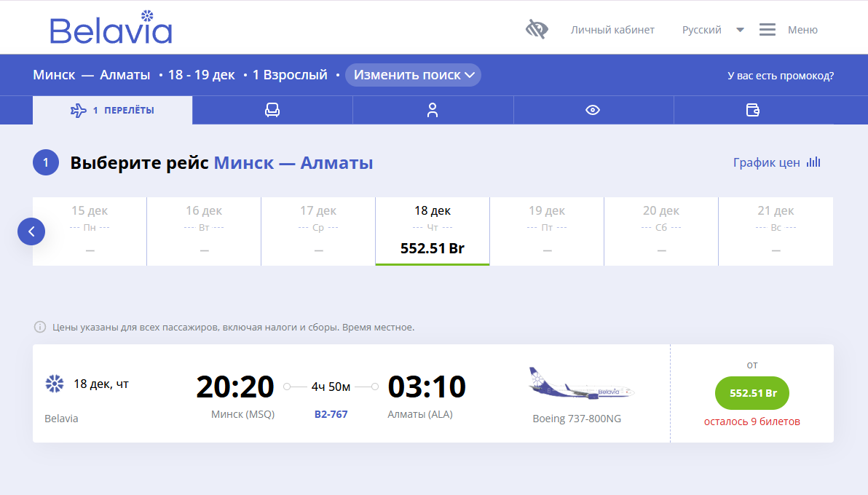Open the passenger details step icon
Screen dimensions: 868x495
pyautogui.click(x=433, y=110)
